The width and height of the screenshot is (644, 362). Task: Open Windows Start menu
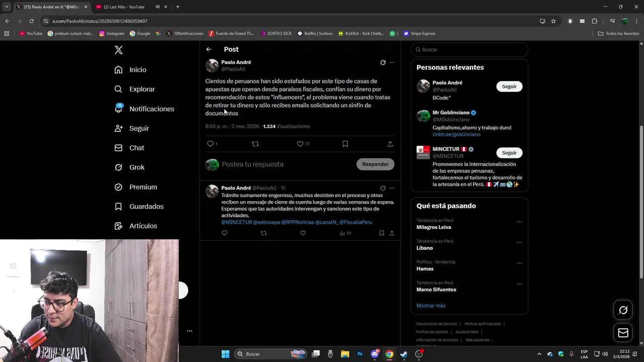tap(225, 354)
